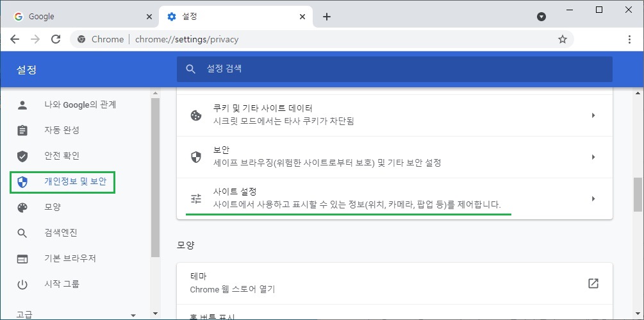Viewport: 644px width, 320px height.
Task: Open 나와 Google의 관계 in sidebar
Action: pos(80,105)
